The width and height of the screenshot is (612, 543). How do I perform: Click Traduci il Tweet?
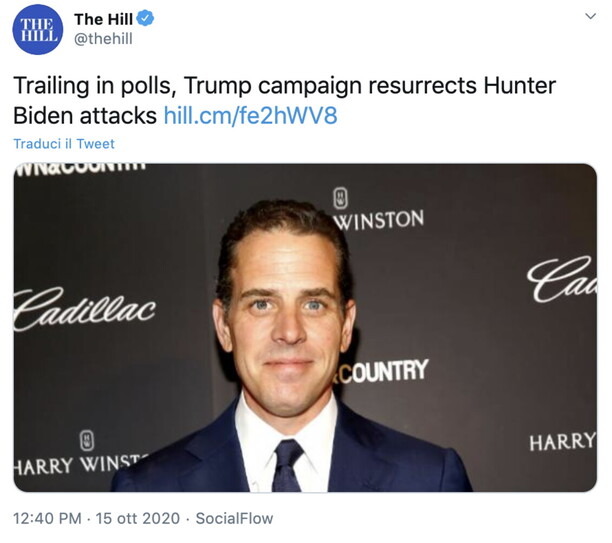click(64, 144)
